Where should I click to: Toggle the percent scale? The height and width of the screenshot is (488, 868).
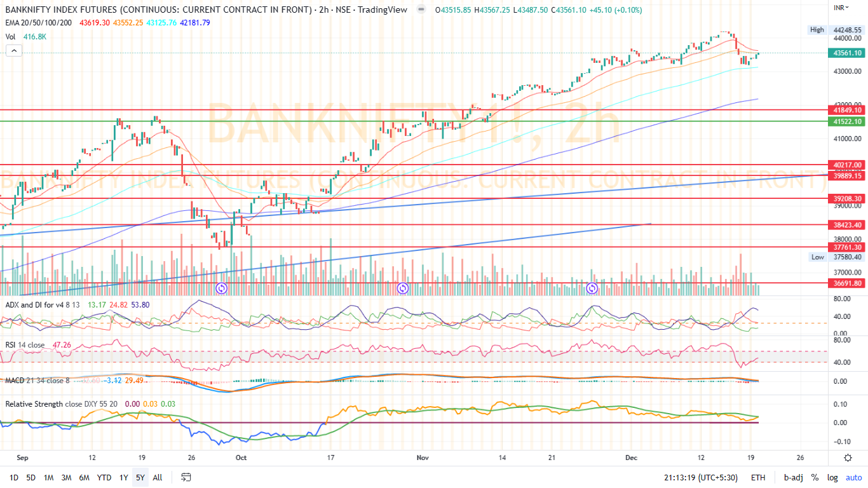pos(815,477)
